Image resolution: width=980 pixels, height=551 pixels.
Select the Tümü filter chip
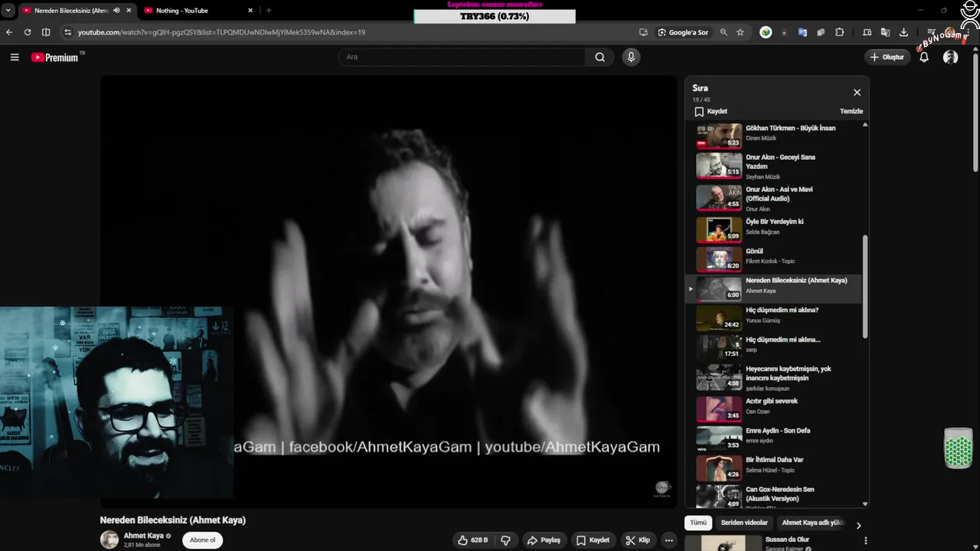(698, 523)
